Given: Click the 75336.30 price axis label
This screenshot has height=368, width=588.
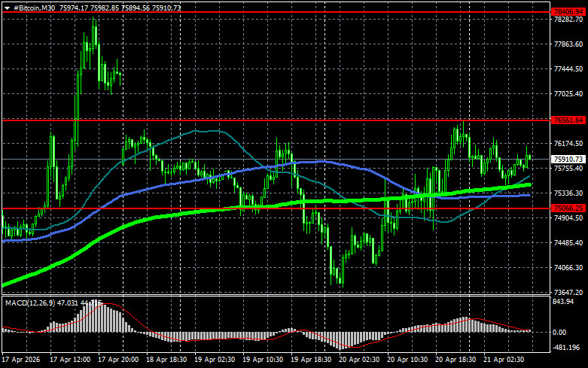Looking at the screenshot, I should [568, 193].
